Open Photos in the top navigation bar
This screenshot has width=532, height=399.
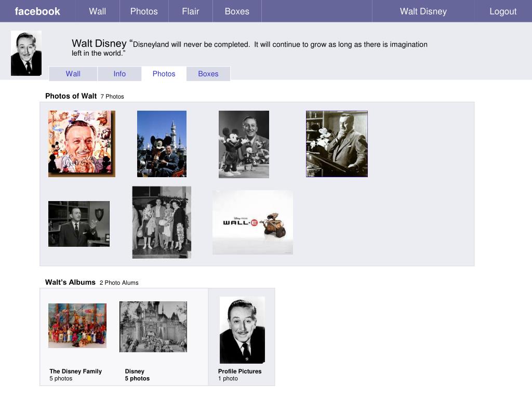click(144, 11)
